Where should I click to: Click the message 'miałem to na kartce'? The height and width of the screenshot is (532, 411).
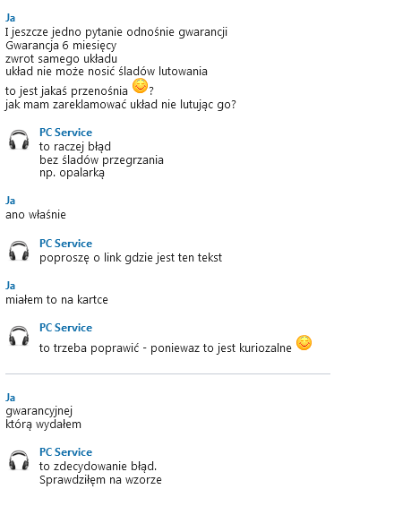click(x=56, y=300)
